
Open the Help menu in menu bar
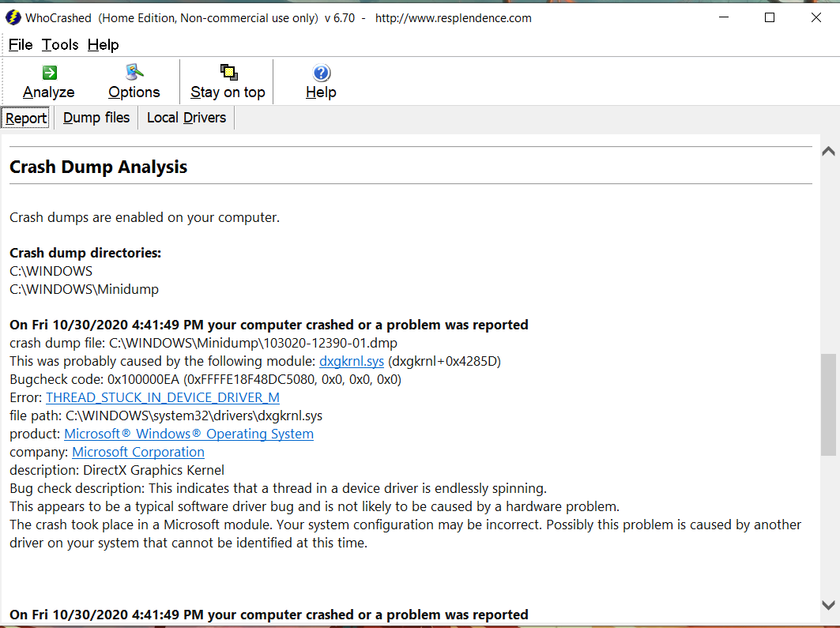pyautogui.click(x=103, y=44)
